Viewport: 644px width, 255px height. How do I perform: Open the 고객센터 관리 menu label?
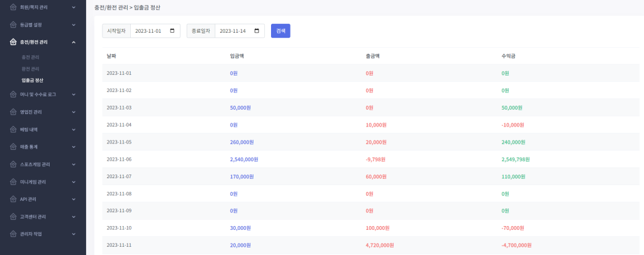33,217
